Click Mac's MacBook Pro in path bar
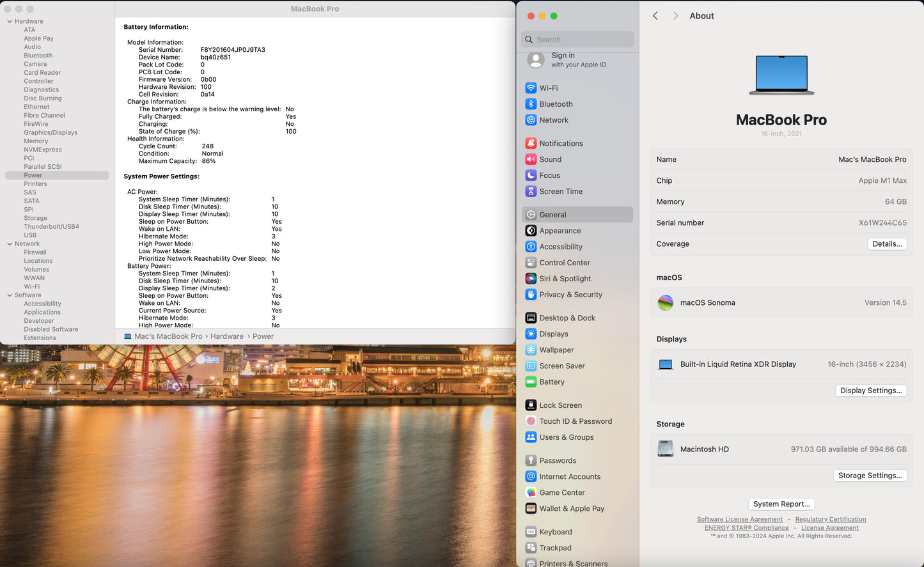 [x=168, y=336]
